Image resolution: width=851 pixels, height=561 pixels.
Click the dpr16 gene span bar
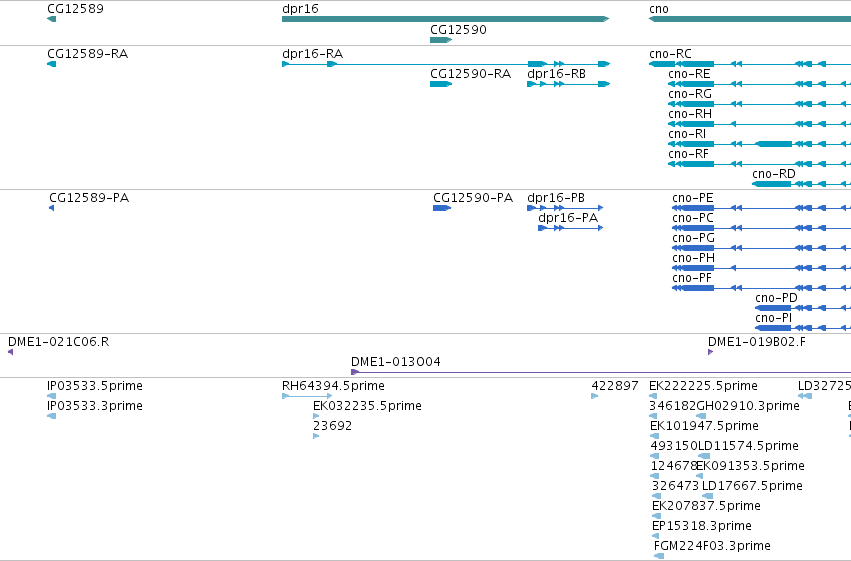click(446, 19)
